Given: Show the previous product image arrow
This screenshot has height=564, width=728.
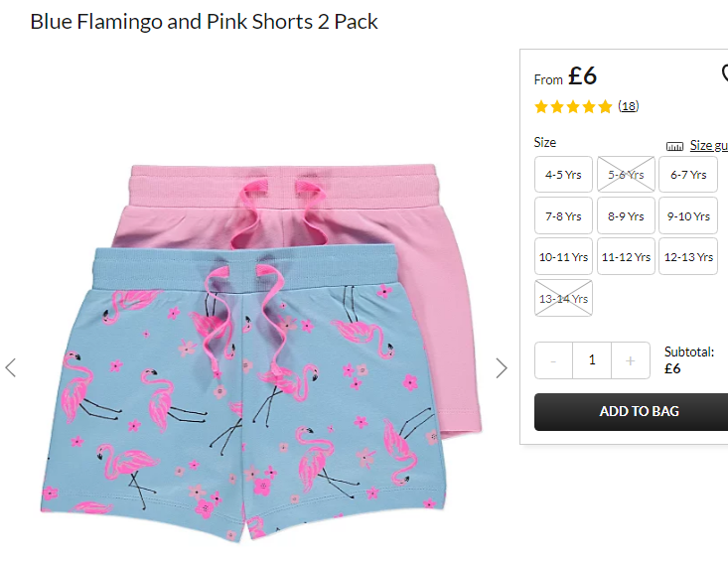Looking at the screenshot, I should click(x=11, y=367).
